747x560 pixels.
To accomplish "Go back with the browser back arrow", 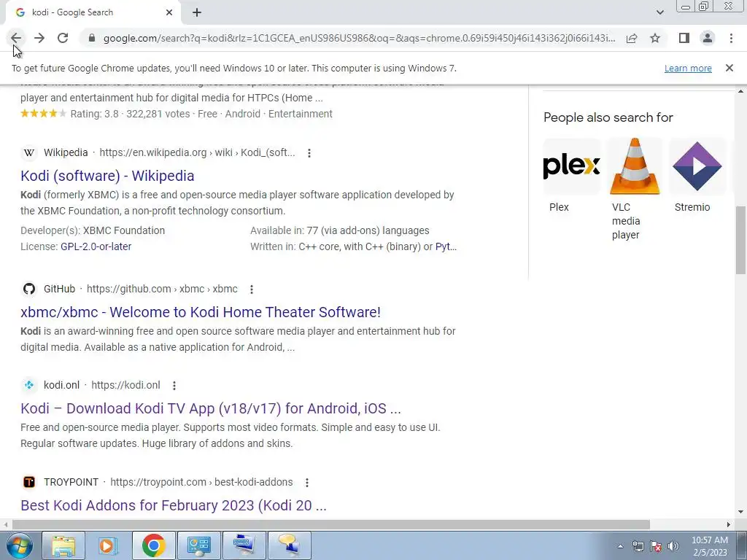I will click(x=16, y=38).
